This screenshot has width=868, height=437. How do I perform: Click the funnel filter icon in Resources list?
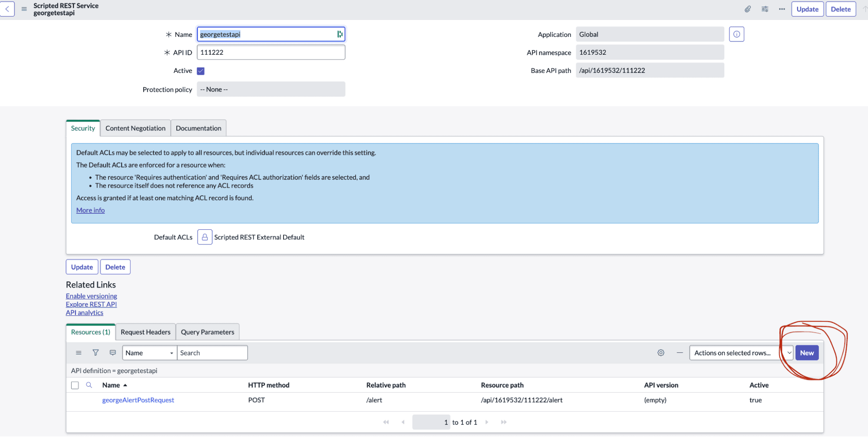pyautogui.click(x=96, y=353)
